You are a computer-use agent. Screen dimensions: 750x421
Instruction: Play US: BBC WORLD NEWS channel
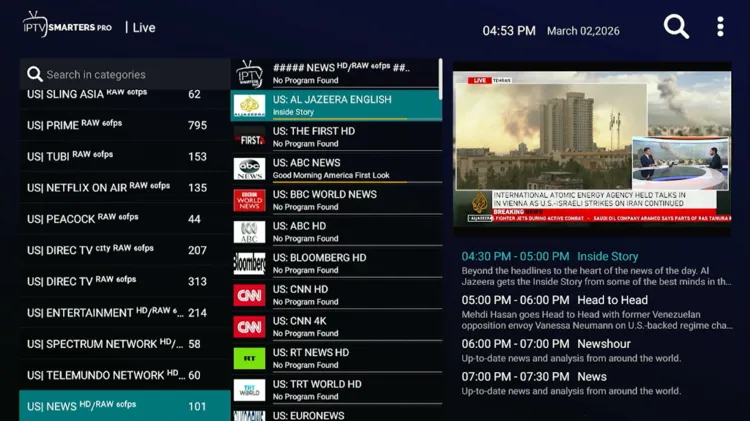point(336,200)
